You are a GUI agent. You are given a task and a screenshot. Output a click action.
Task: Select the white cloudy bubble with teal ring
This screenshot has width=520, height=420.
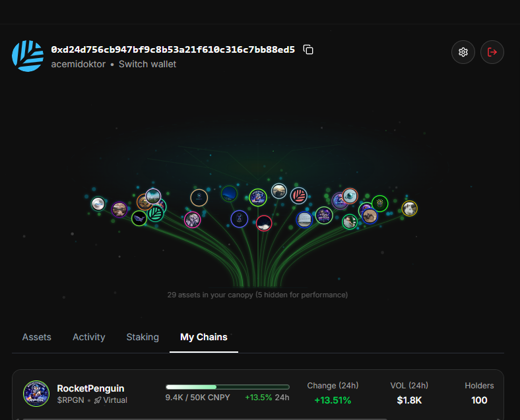click(x=98, y=204)
